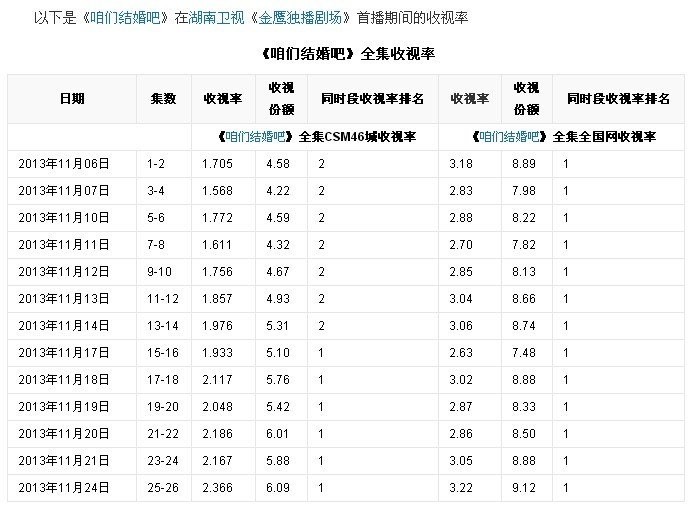Viewport: 693px width, 506px height.
Task: Click national share value 8.89
Action: tap(524, 164)
